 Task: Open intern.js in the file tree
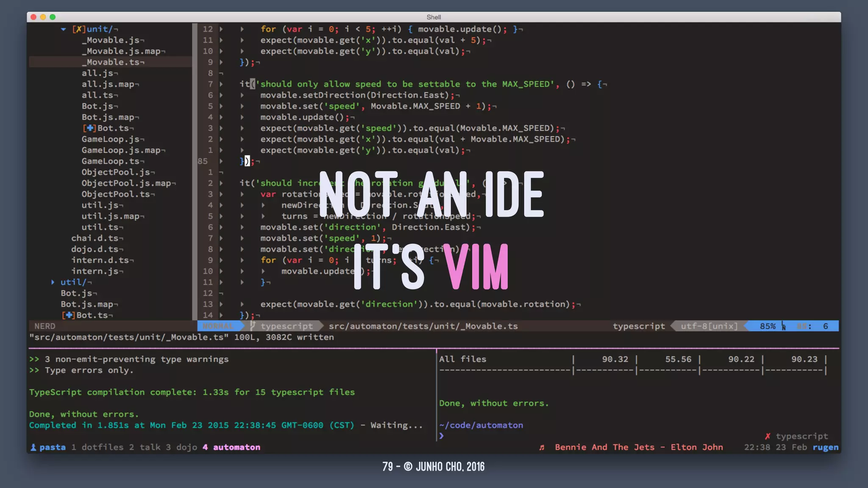(95, 272)
